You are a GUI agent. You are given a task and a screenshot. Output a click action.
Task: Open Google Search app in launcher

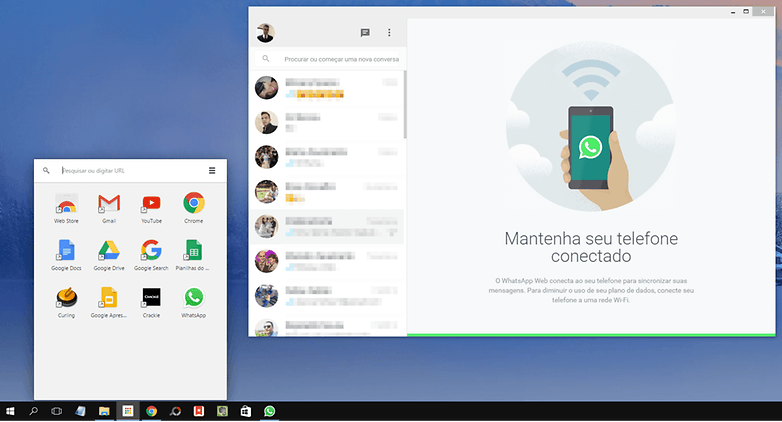pyautogui.click(x=151, y=255)
